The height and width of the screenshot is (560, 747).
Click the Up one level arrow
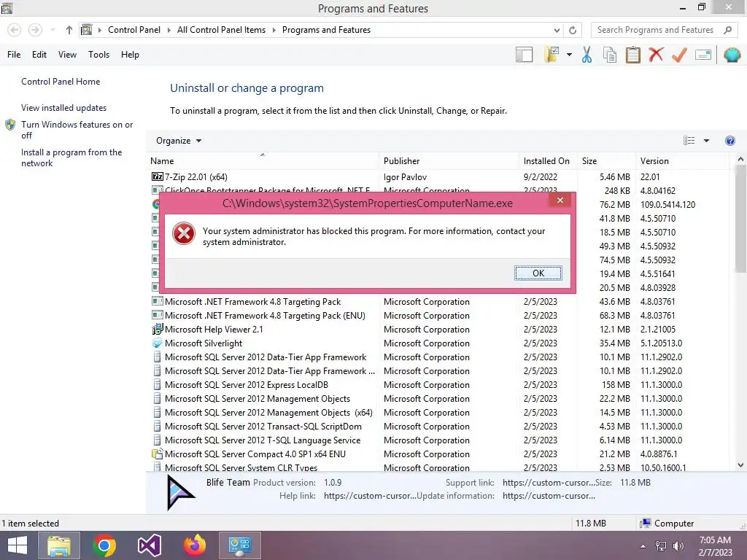click(69, 30)
